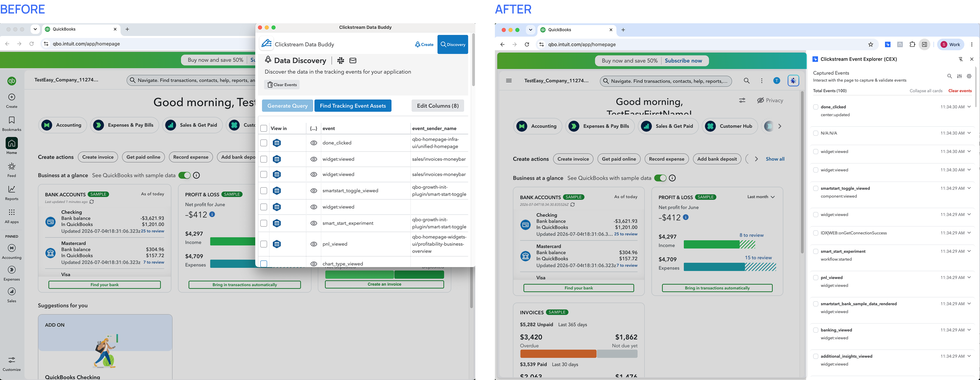This screenshot has height=380, width=980.
Task: Switch to Create tab in Clickstream Data Buddy
Action: (424, 44)
